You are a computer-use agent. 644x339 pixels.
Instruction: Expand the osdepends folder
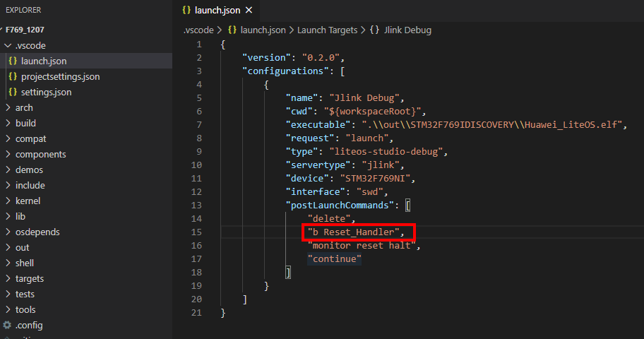click(x=8, y=232)
